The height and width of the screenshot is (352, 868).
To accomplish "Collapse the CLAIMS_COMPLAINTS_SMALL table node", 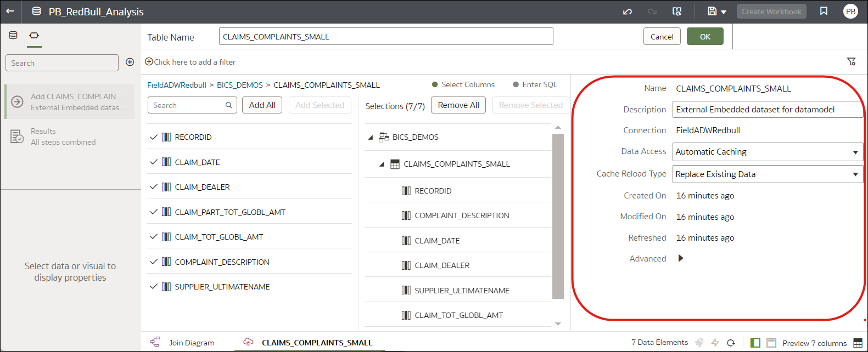I will click(382, 164).
